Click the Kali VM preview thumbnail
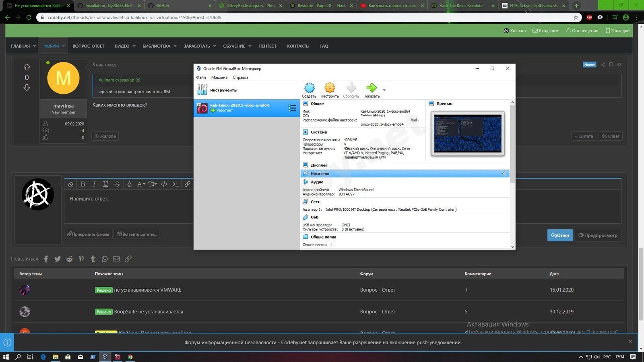The width and height of the screenshot is (644, 362). point(468,134)
